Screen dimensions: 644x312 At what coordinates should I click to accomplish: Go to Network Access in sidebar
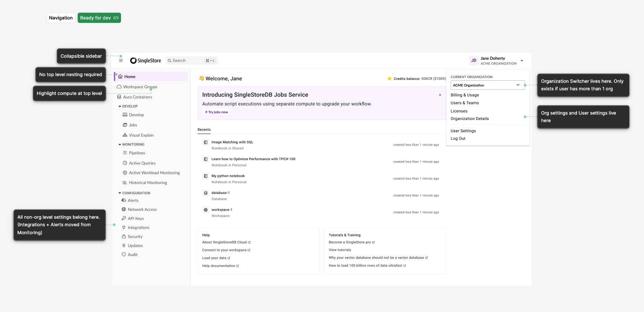(142, 210)
